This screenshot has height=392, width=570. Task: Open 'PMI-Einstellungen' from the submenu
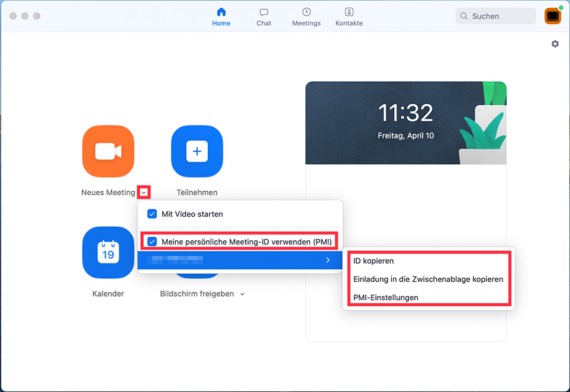coord(386,297)
